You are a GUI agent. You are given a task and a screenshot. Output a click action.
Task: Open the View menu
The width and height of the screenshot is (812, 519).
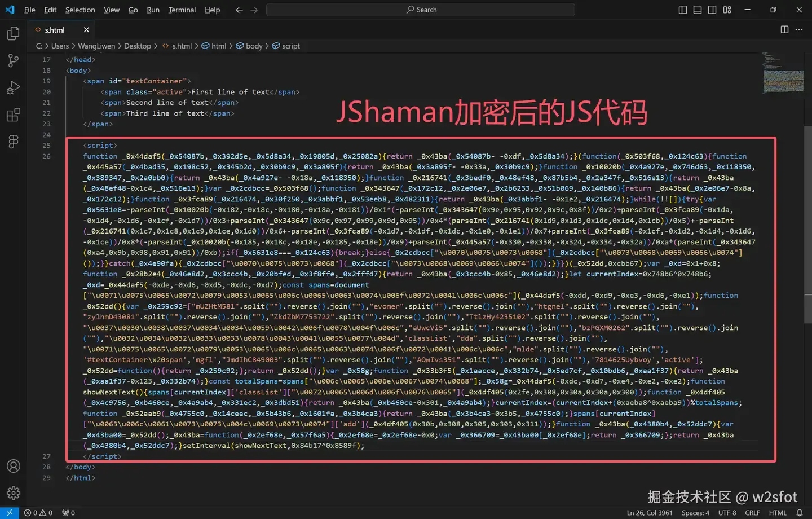click(x=112, y=10)
